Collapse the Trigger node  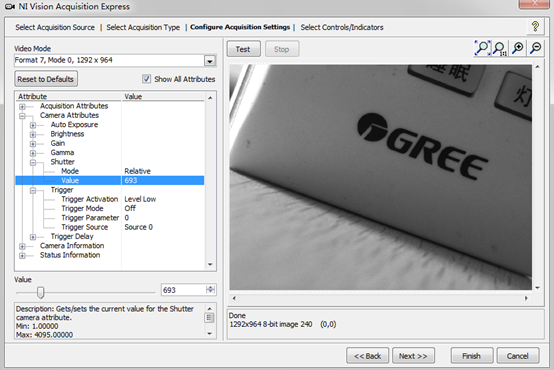pyautogui.click(x=33, y=190)
